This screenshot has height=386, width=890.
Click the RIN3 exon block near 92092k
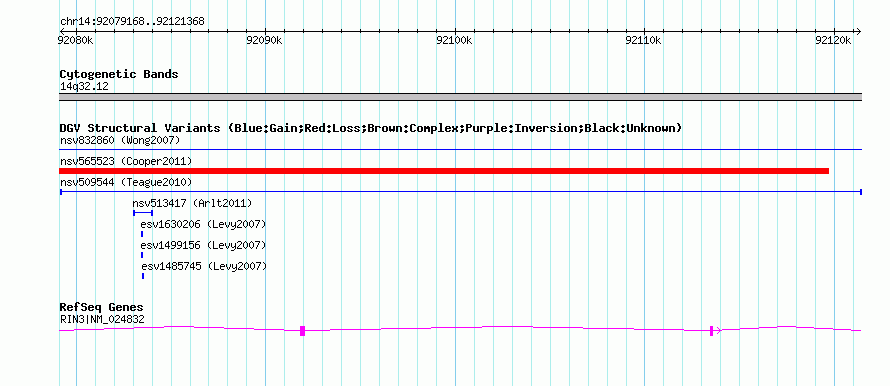click(x=303, y=331)
